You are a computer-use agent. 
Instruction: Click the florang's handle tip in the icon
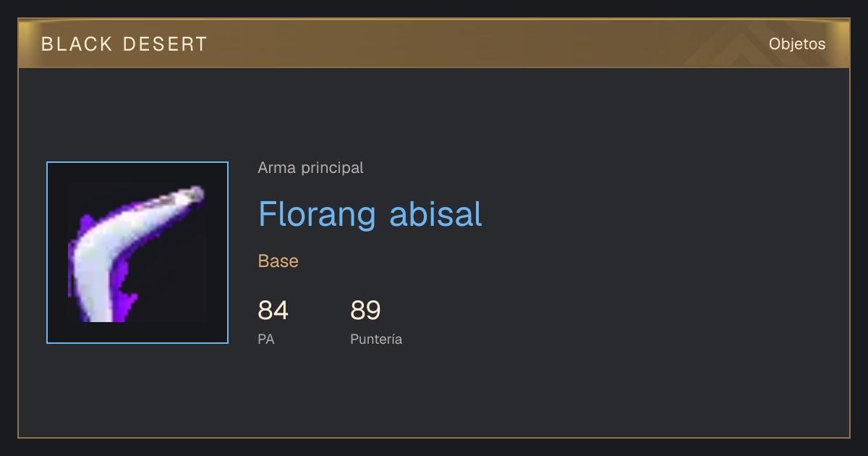pyautogui.click(x=195, y=194)
